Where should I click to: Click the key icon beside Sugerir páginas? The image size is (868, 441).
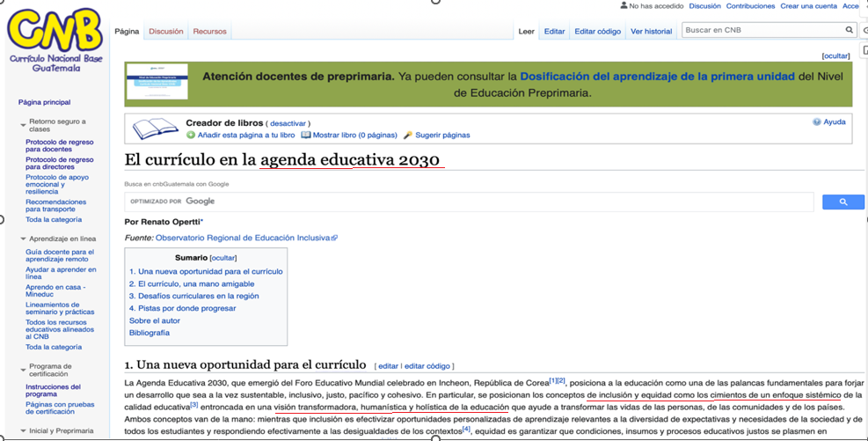coord(408,136)
